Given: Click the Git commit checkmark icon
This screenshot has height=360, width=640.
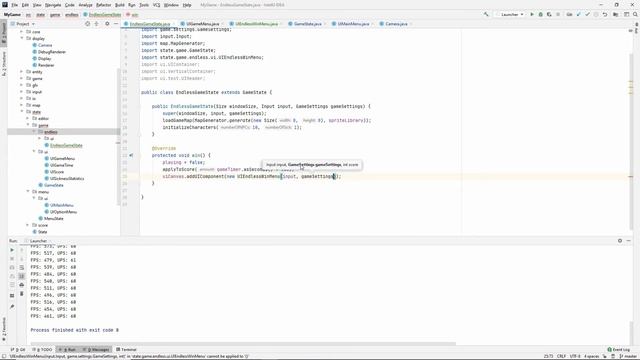Looking at the screenshot, I should click(x=587, y=14).
